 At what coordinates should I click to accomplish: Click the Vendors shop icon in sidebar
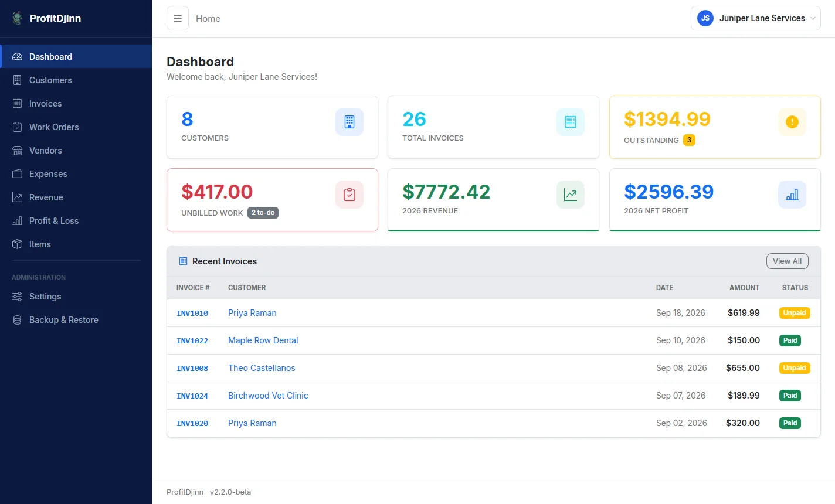click(x=18, y=151)
